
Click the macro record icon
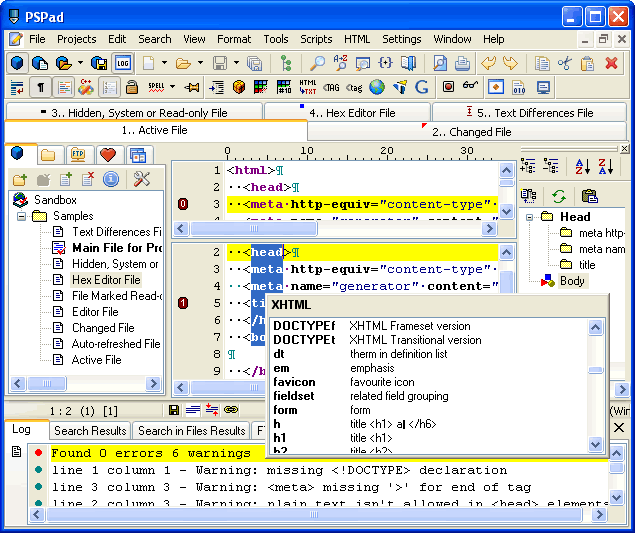coord(448,86)
